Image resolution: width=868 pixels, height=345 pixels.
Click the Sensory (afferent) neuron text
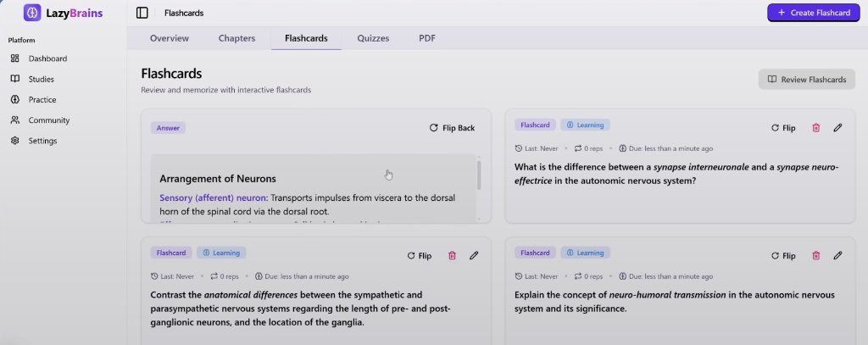(214, 198)
